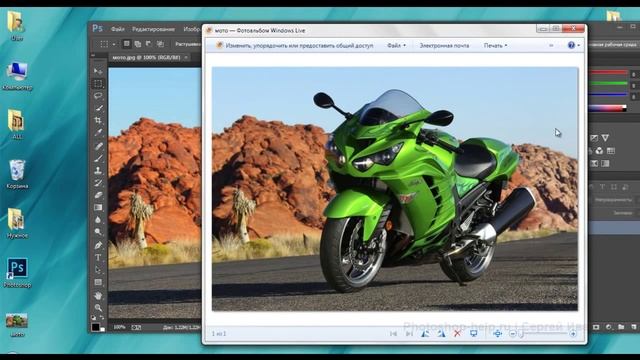Viewport: 640px width, 360px height.
Task: Click the Photoshop status bar zoom percentage
Action: tap(119, 327)
